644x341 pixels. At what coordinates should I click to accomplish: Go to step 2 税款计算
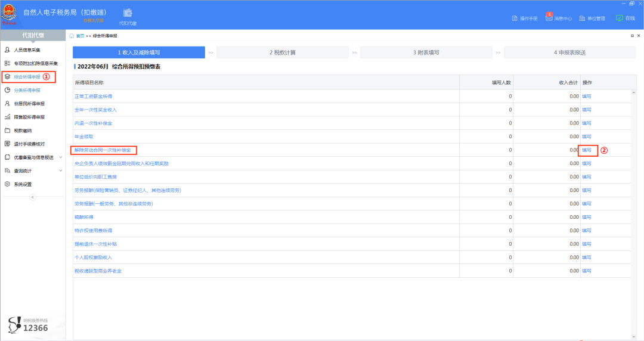point(282,52)
